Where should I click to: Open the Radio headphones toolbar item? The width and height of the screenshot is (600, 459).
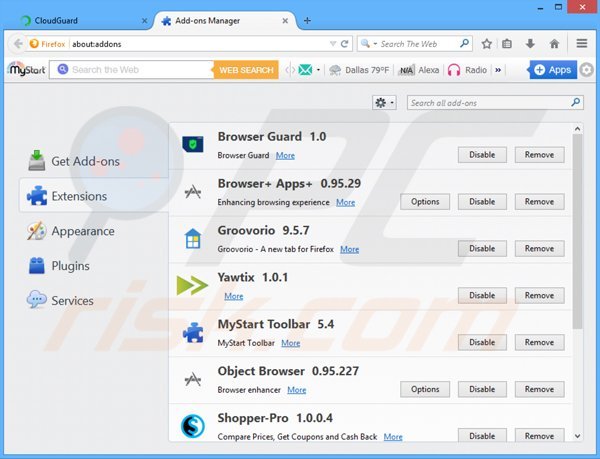(467, 70)
